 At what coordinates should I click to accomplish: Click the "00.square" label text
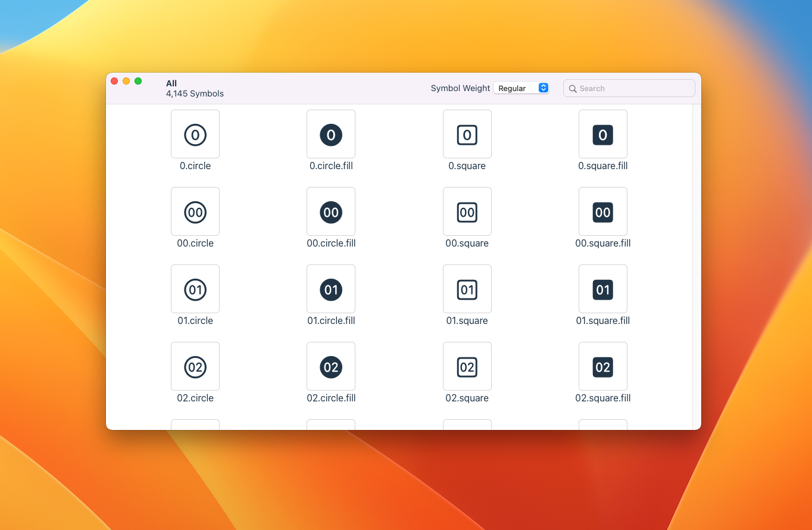(x=467, y=243)
